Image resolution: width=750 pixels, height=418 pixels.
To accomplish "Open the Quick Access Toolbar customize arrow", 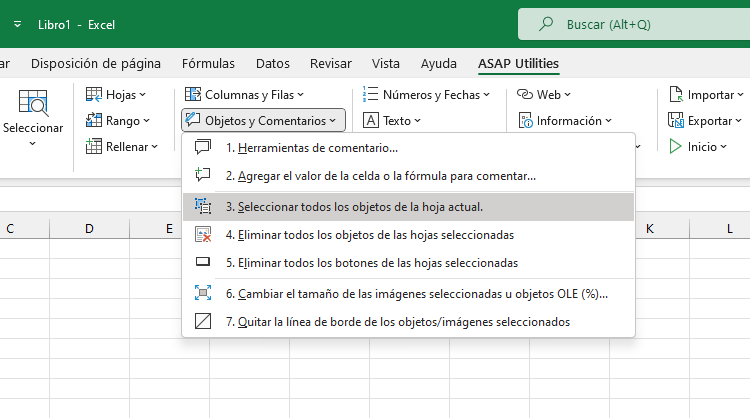I will 17,24.
